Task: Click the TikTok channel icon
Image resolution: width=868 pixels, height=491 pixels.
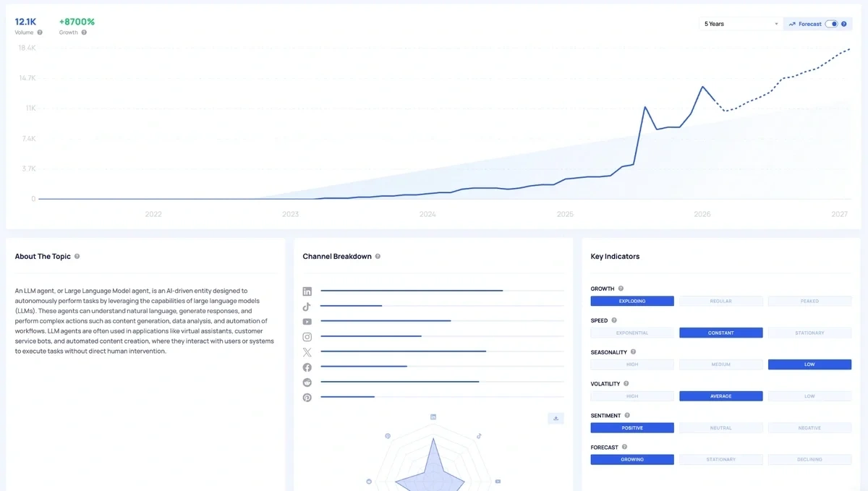Action: coord(307,307)
